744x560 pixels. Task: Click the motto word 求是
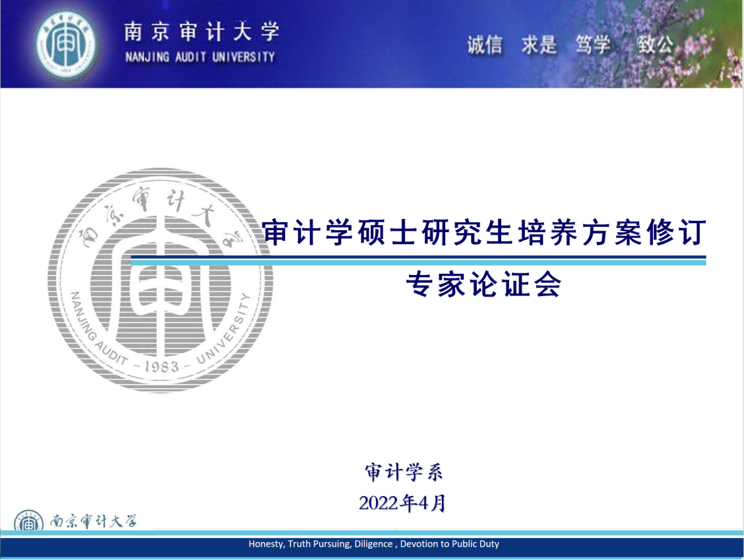(x=539, y=45)
